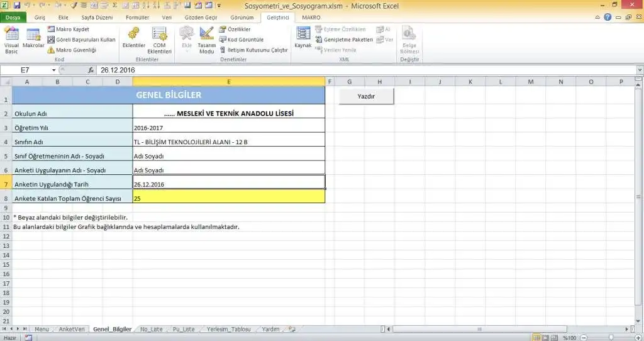Open the Undo history dropdown arrow
This screenshot has width=644, height=341.
(x=33, y=5)
